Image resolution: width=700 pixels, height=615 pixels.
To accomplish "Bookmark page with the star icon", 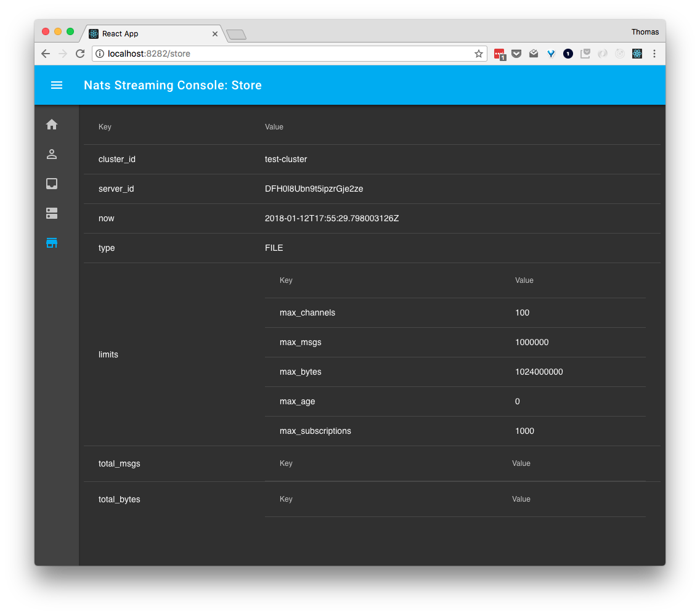I will pyautogui.click(x=479, y=54).
